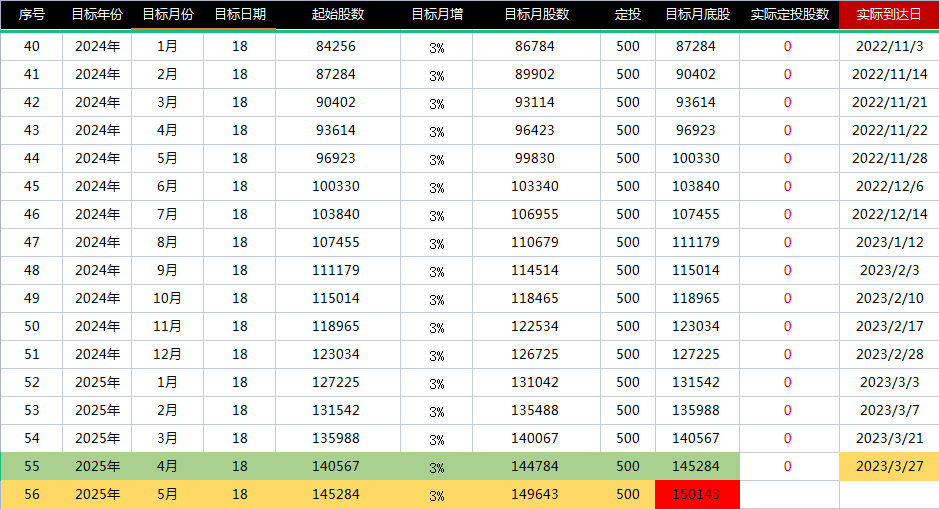This screenshot has width=939, height=509.
Task: Click target shares cell 135488
Action: click(x=536, y=410)
